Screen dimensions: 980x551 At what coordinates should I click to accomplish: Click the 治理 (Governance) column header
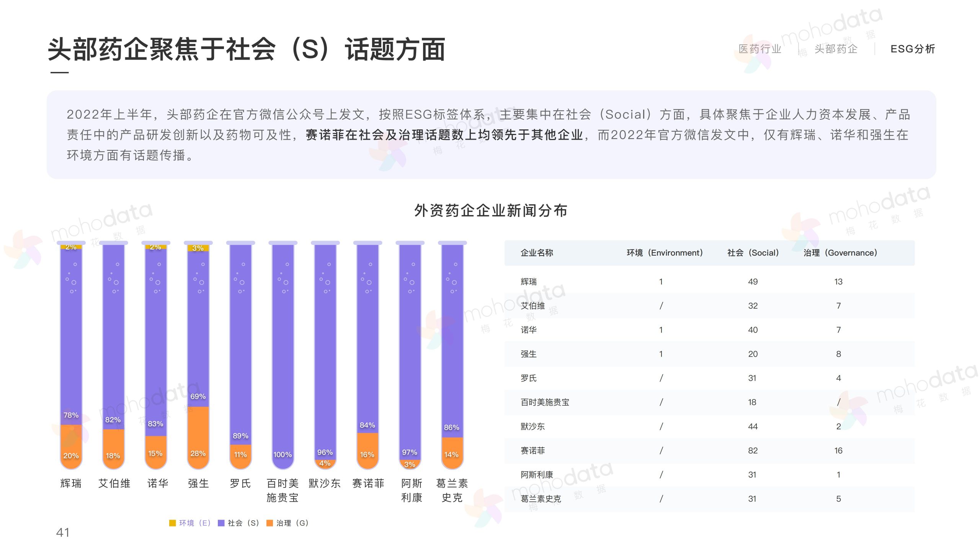tap(840, 253)
